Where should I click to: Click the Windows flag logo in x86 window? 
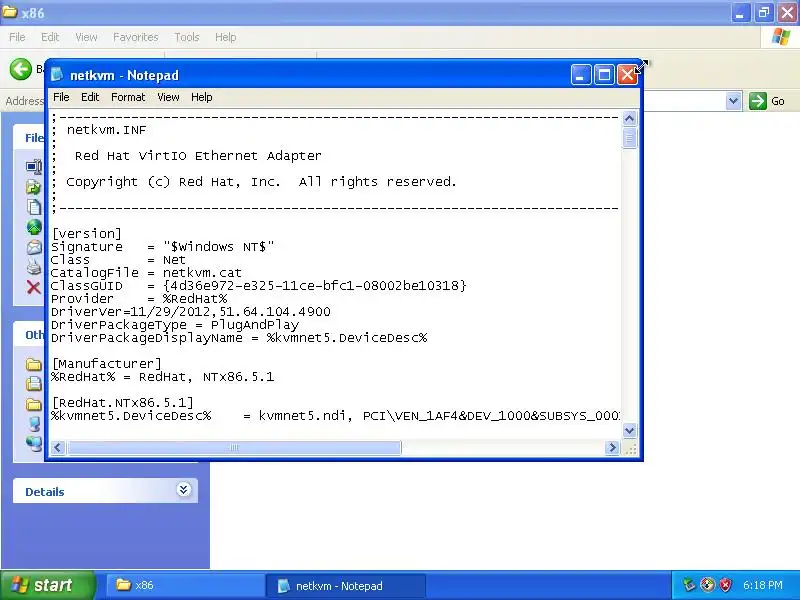tap(781, 37)
